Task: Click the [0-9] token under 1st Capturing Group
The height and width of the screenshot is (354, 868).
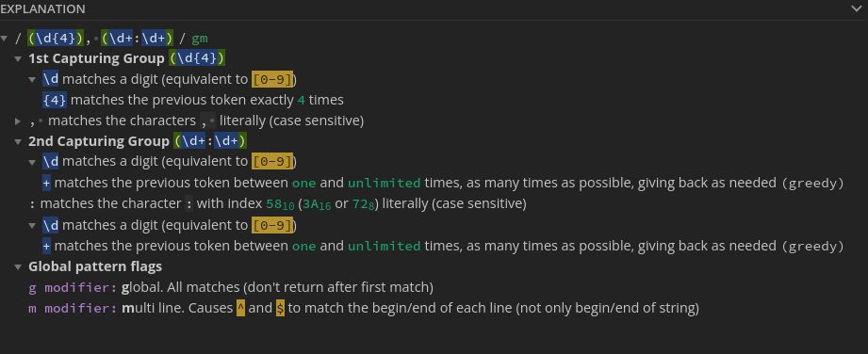Action: (x=272, y=80)
